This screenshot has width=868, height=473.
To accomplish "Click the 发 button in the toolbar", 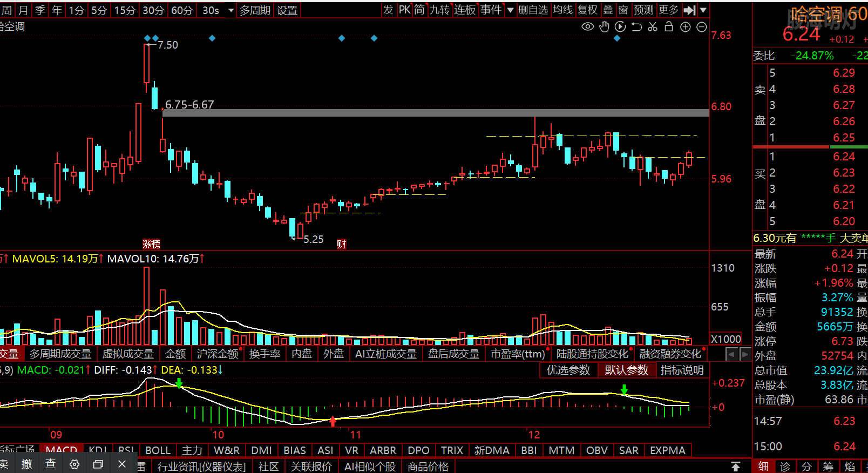I will pyautogui.click(x=388, y=10).
